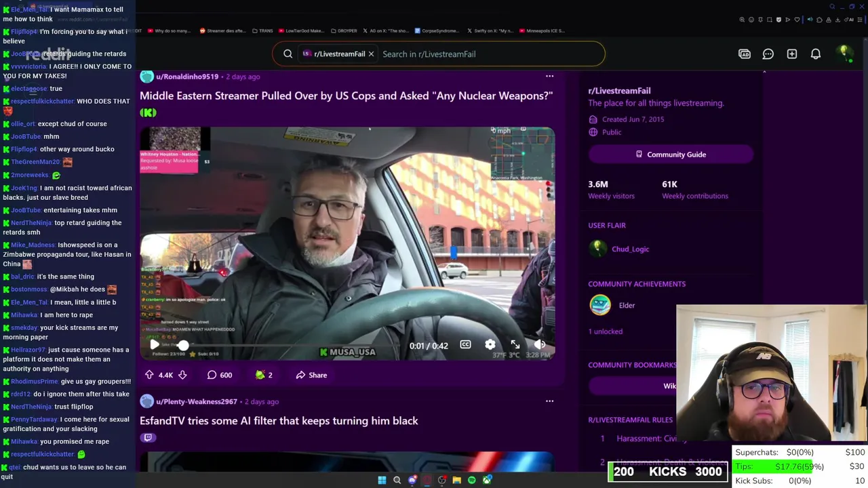Open Xbox app from the taskbar
This screenshot has width=868, height=488.
tap(487, 480)
